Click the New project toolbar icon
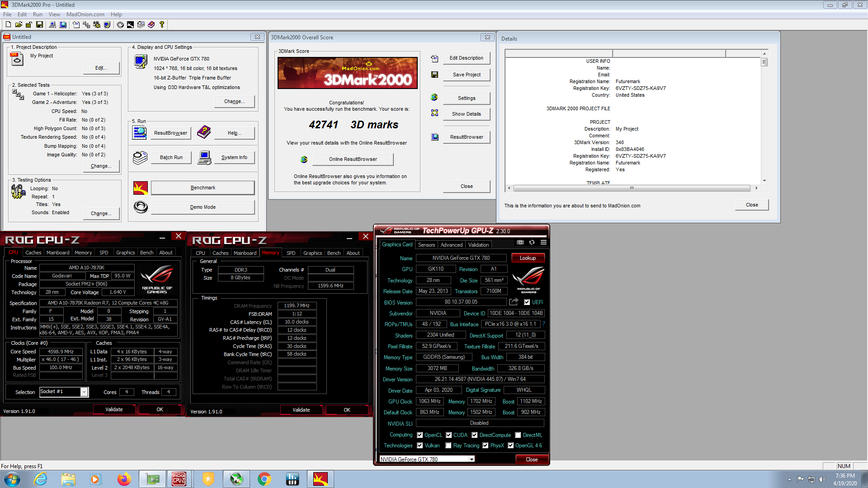This screenshot has height=488, width=868. coord(8,24)
